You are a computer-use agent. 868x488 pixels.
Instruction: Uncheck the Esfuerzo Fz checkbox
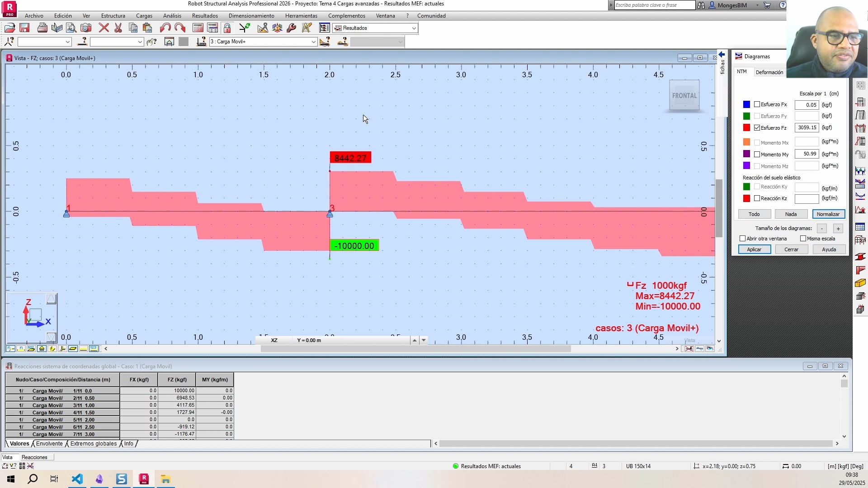[x=757, y=128]
